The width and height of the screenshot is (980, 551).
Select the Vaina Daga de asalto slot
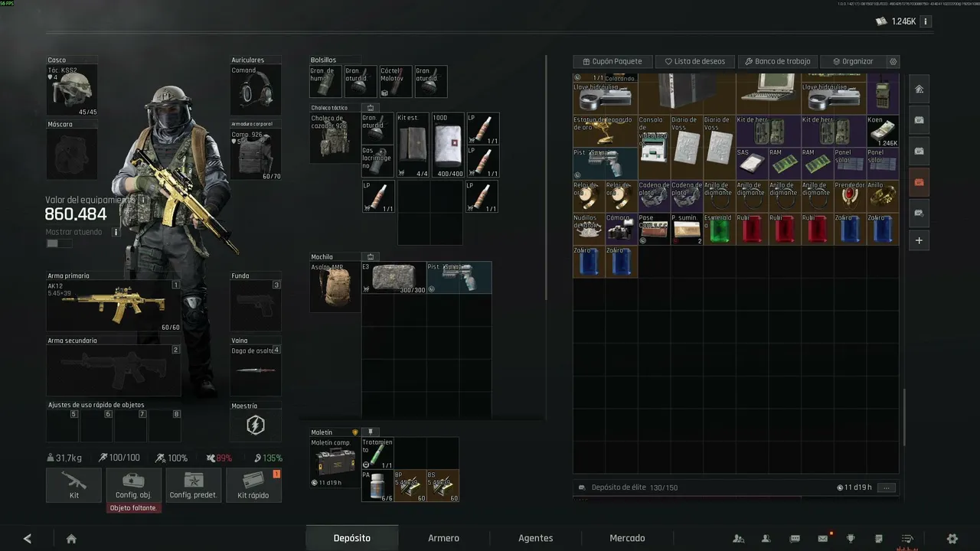[x=256, y=370]
